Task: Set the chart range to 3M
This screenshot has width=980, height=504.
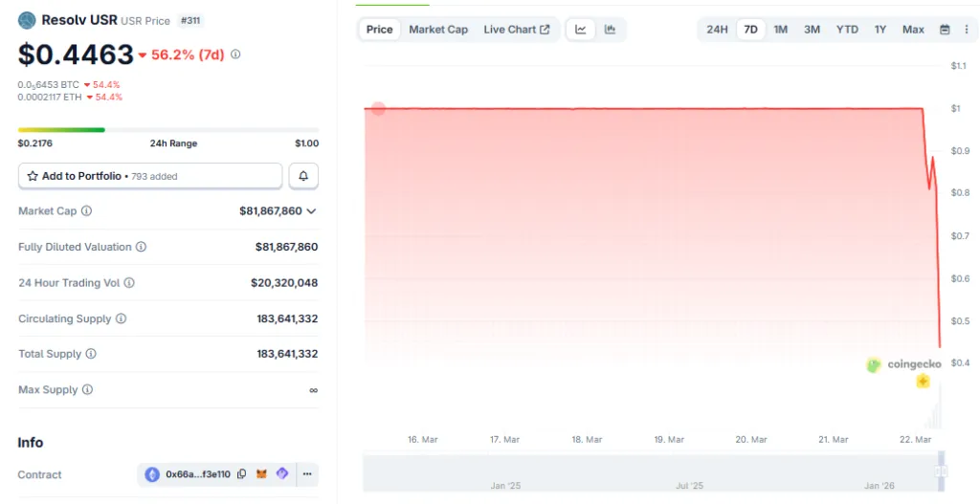Action: (x=812, y=30)
